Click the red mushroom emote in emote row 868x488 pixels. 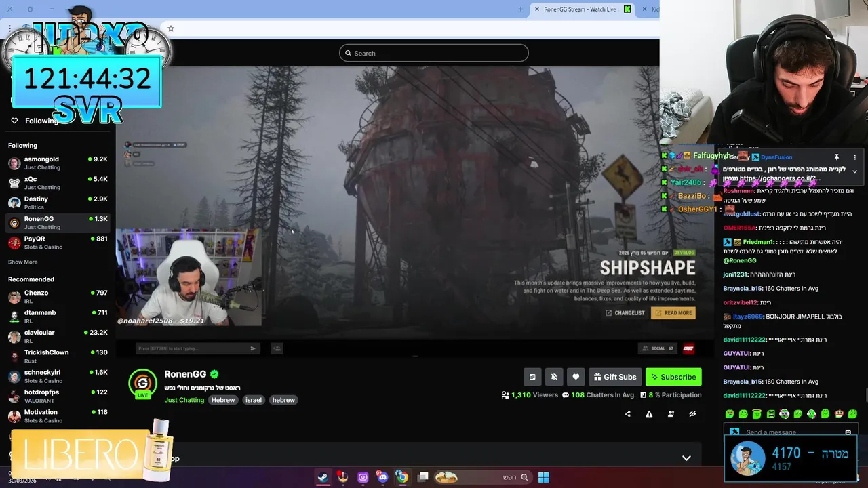point(839,414)
